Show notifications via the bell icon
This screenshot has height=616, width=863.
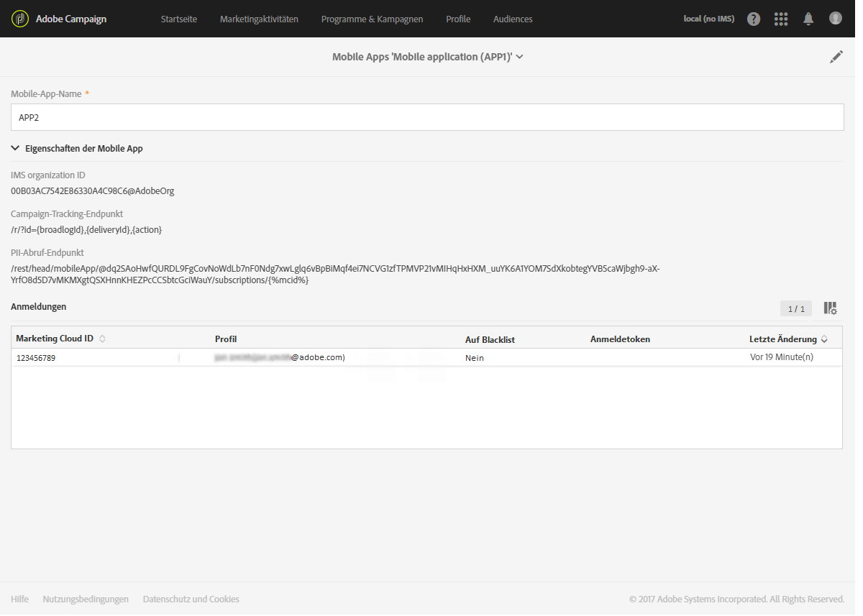[x=808, y=19]
